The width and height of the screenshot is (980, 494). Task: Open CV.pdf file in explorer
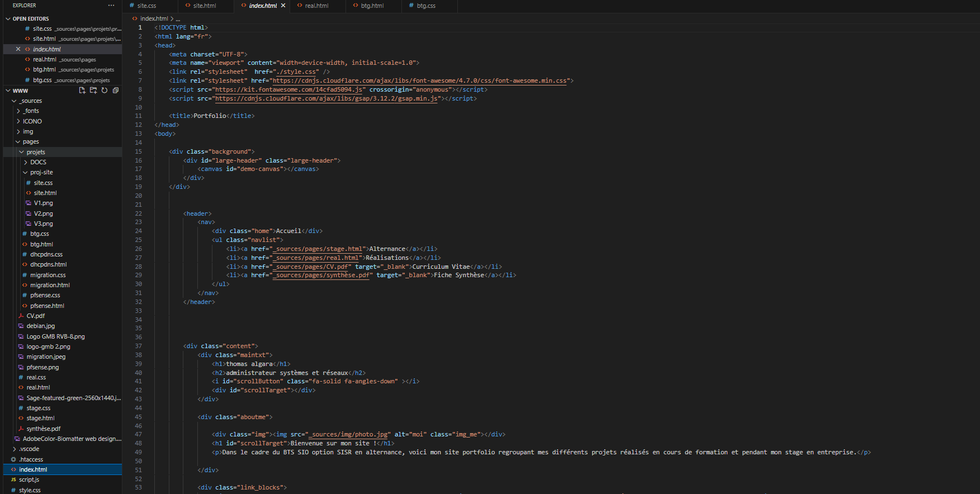(35, 316)
